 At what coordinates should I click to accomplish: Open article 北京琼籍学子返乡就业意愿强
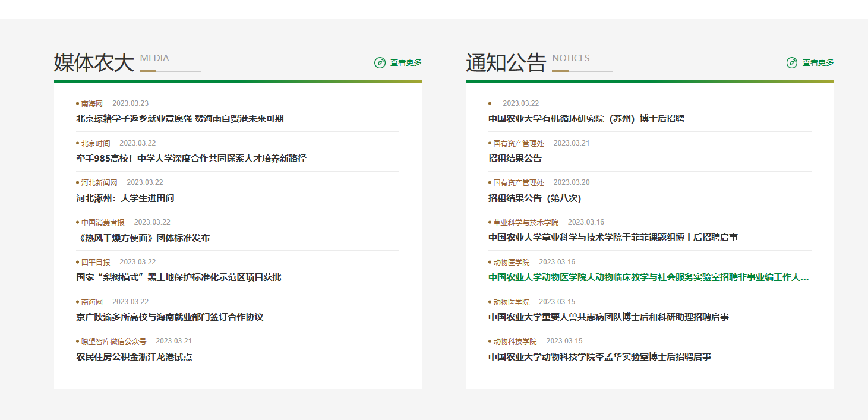tap(179, 119)
